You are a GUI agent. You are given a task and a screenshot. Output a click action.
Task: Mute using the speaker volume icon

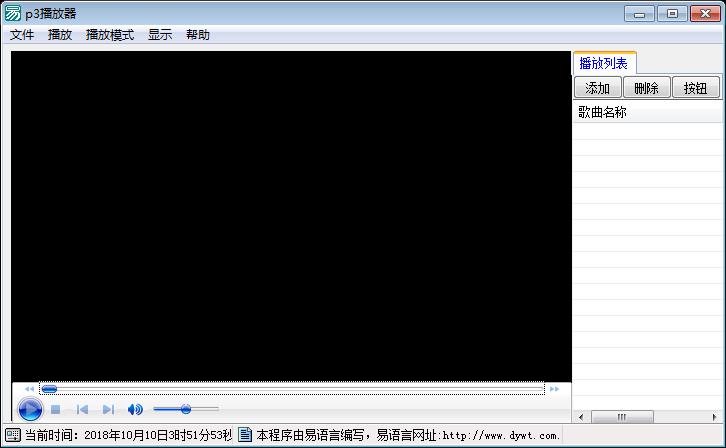click(135, 409)
